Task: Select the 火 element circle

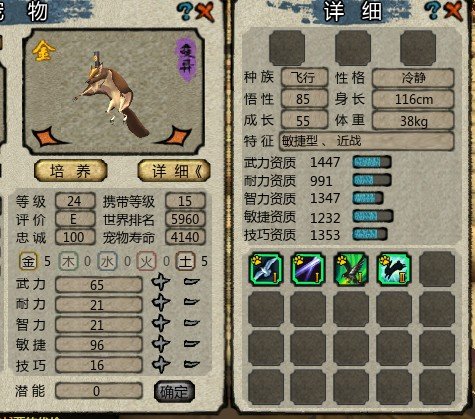Action: click(146, 261)
